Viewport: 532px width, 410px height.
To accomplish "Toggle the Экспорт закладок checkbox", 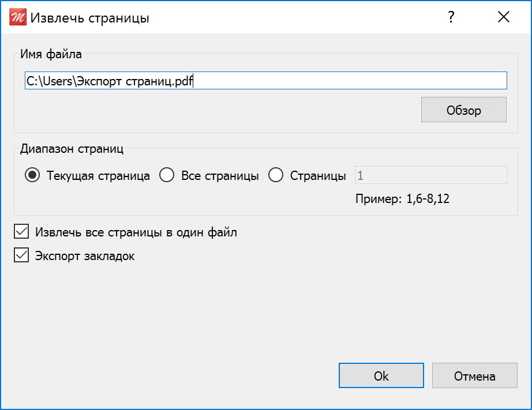I will tap(21, 255).
